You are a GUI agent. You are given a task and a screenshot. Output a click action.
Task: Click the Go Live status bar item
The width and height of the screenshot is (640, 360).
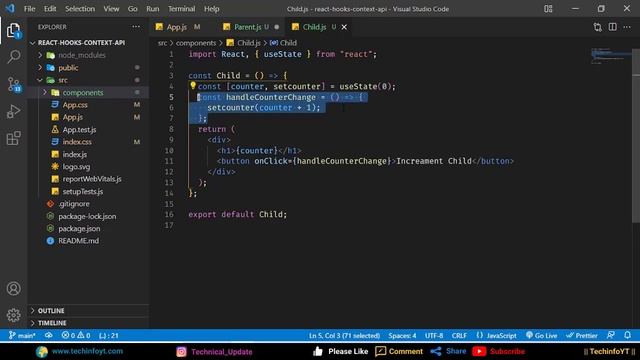coord(541,336)
